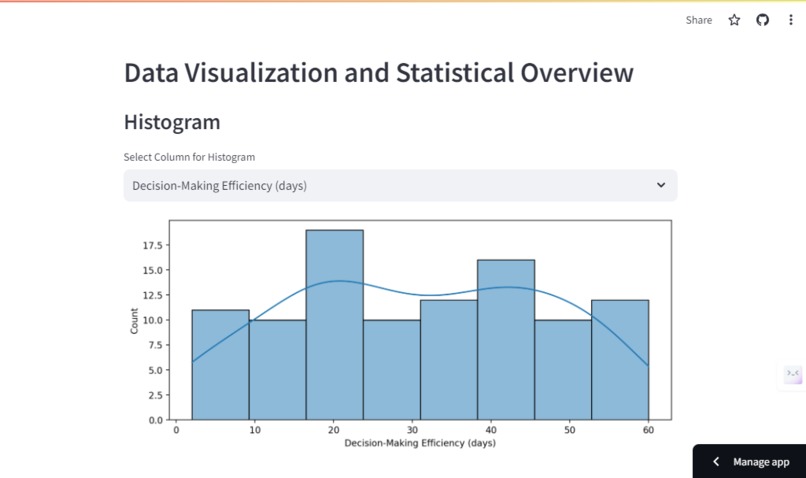
Task: Click the Share button
Action: tap(699, 20)
